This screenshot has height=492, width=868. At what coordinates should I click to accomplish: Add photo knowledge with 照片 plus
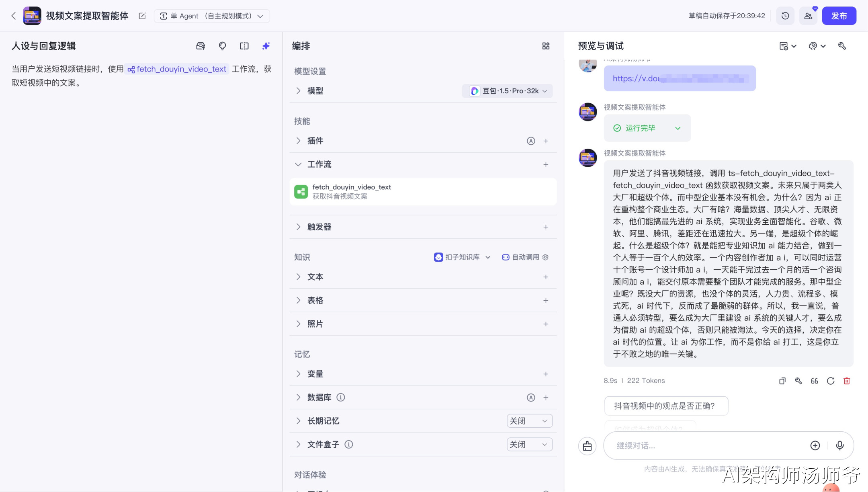tap(546, 324)
